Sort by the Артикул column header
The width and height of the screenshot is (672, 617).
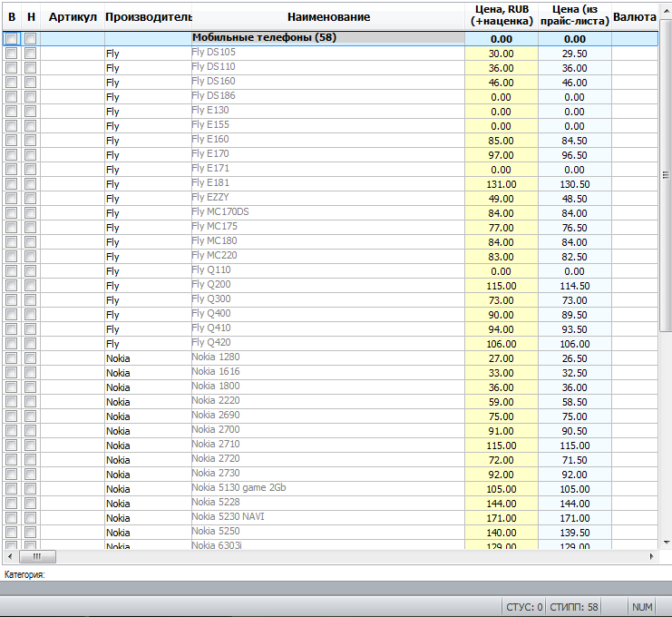pos(73,17)
